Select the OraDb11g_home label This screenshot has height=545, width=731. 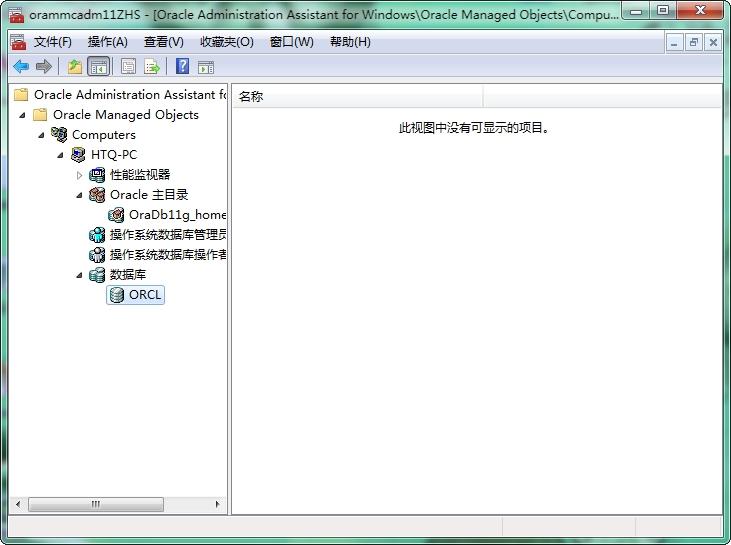pyautogui.click(x=178, y=215)
